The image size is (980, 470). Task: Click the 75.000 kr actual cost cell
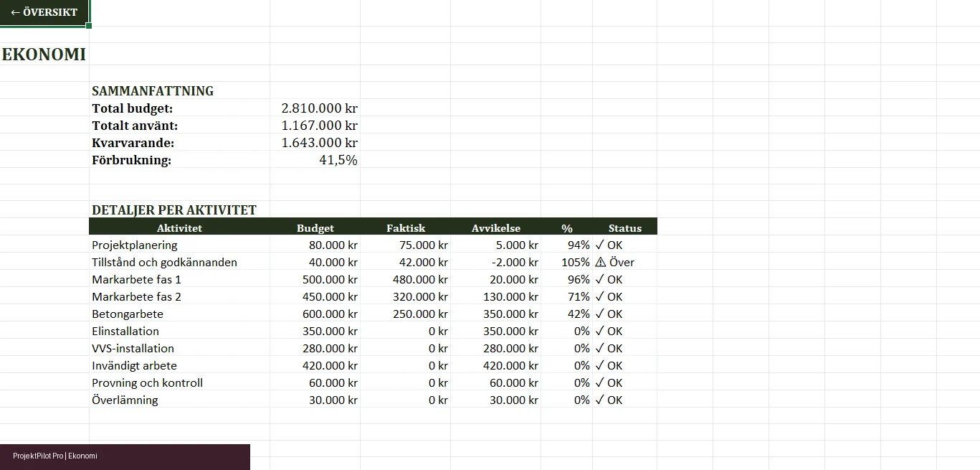tap(423, 245)
